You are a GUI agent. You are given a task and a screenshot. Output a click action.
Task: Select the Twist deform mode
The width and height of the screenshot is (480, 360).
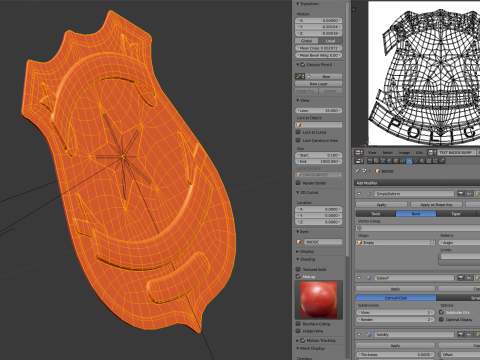[x=376, y=214]
